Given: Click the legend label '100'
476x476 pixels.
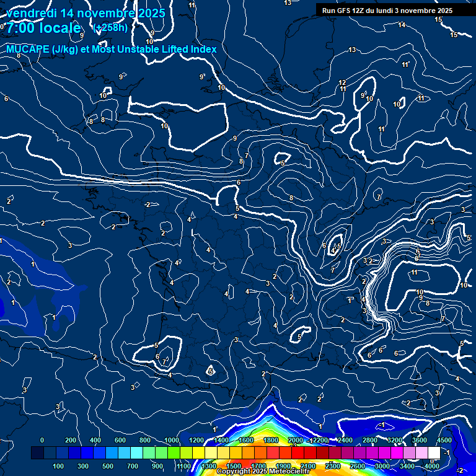Looking at the screenshot, I should (x=58, y=466).
